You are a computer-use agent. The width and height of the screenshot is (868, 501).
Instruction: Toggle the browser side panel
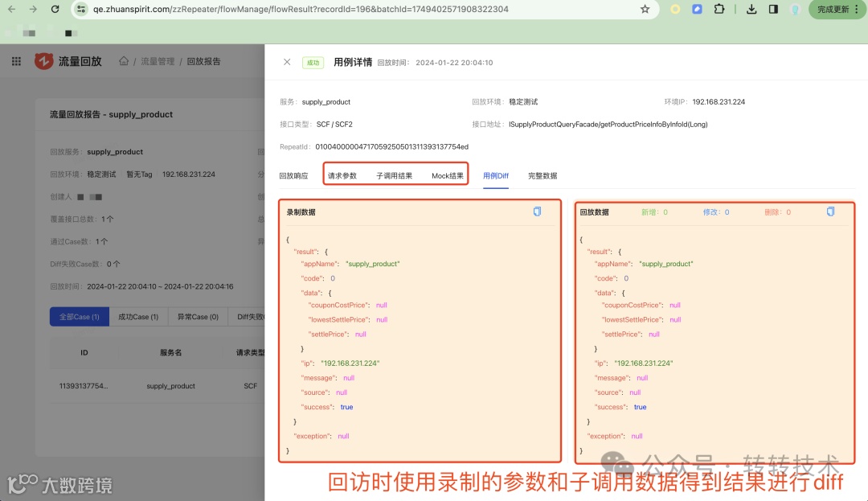coord(773,9)
